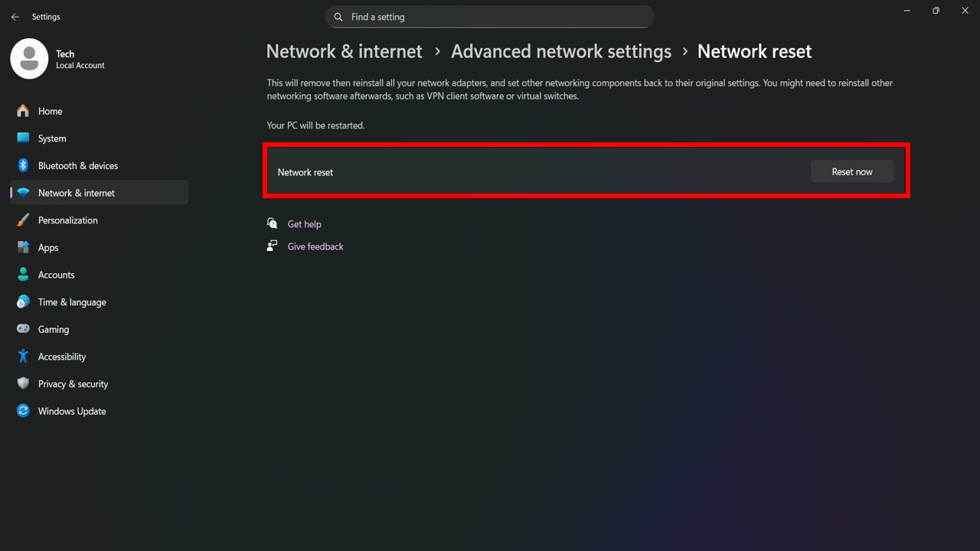Click the Windows Update sync icon

(23, 411)
